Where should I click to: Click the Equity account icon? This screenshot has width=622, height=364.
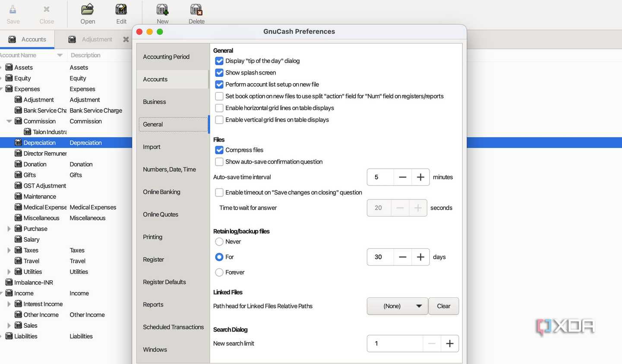pos(9,78)
